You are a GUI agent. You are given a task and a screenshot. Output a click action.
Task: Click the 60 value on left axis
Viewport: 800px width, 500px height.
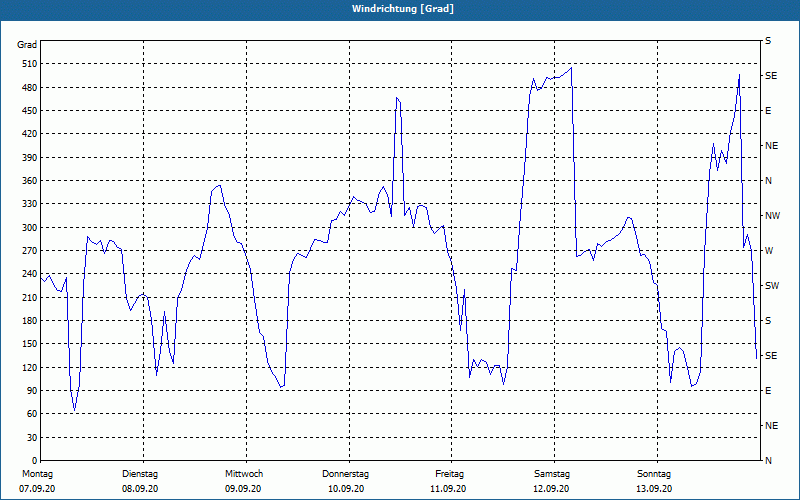32,414
